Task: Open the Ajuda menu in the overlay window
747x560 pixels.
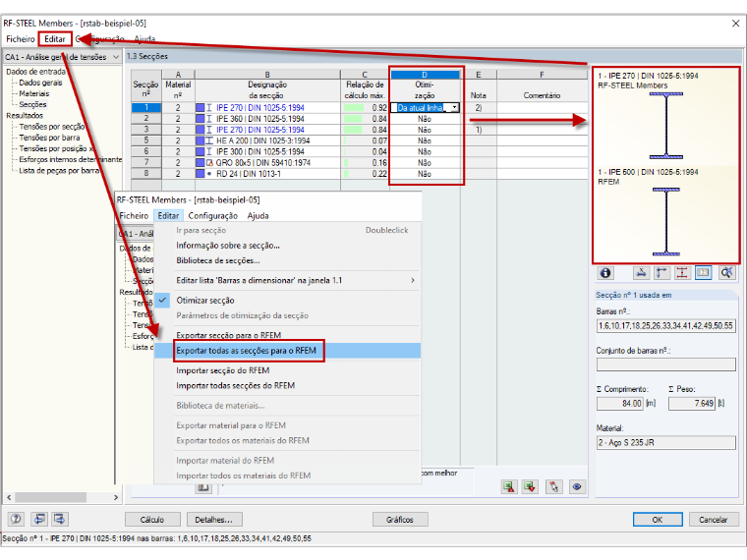Action: tap(258, 216)
